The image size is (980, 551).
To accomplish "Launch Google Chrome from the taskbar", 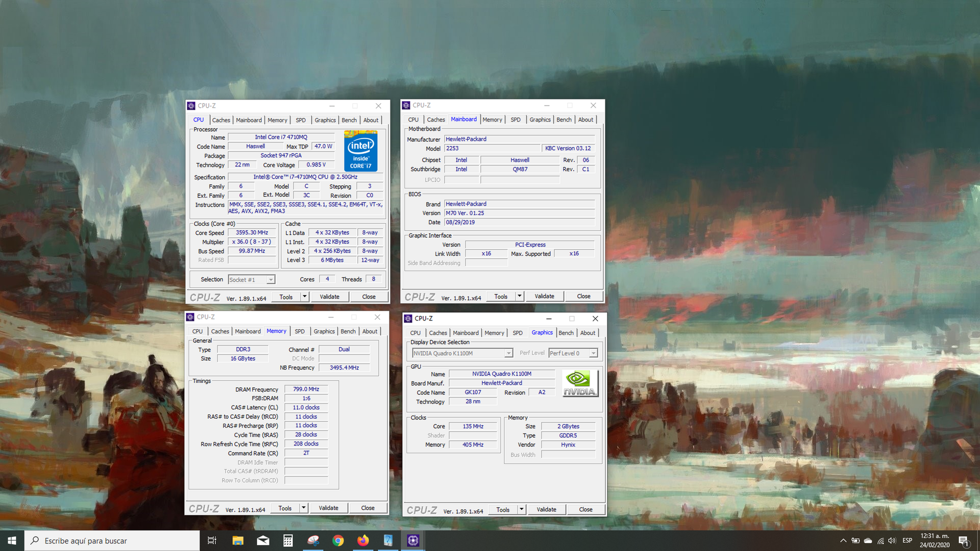I will pos(338,540).
